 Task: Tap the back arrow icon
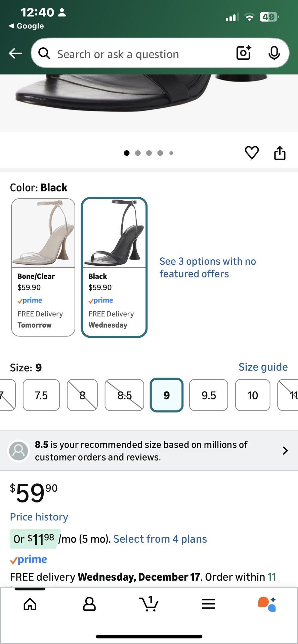(x=15, y=53)
